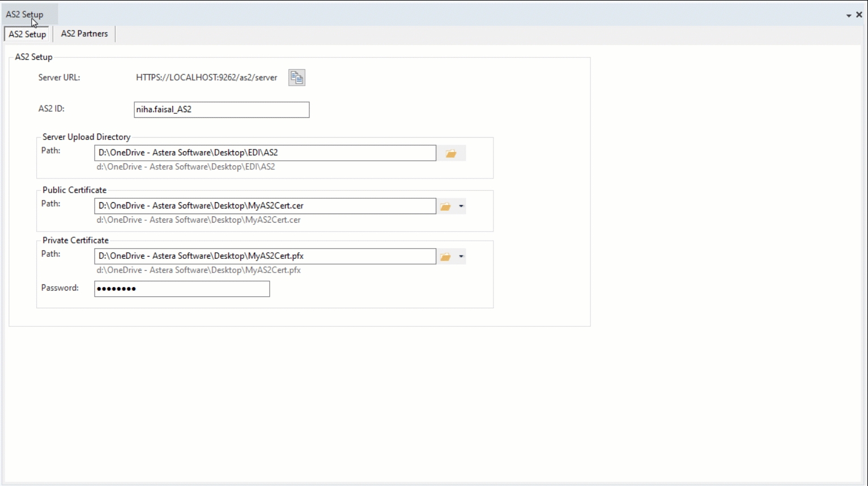Switch to the AS2 Partners tab
868x486 pixels.
click(x=84, y=34)
